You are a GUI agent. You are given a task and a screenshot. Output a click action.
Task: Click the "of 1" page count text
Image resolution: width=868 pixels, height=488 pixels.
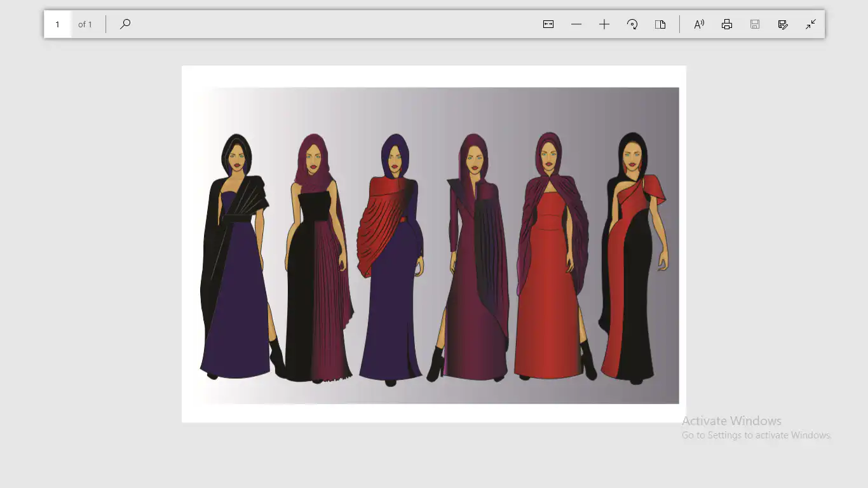85,24
